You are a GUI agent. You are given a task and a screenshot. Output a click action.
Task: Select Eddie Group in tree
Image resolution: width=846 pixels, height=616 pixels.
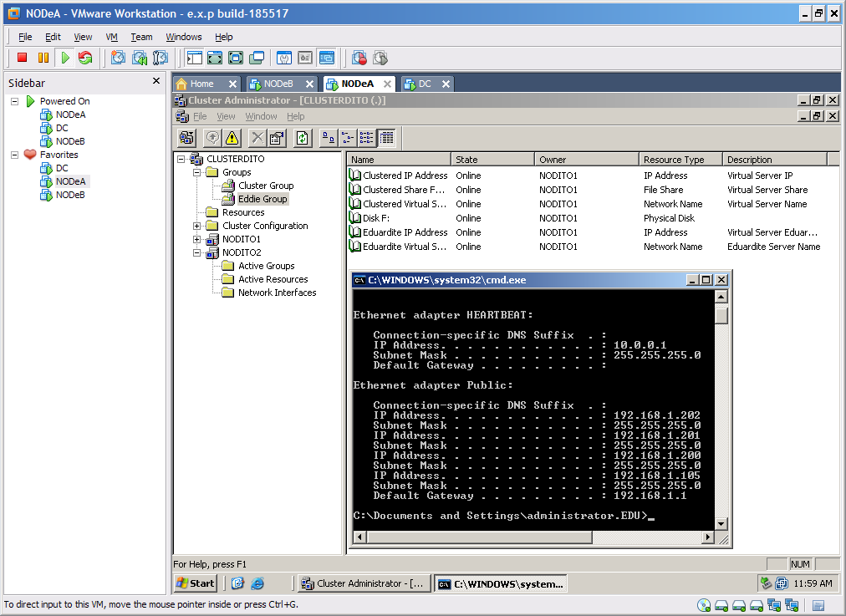262,199
